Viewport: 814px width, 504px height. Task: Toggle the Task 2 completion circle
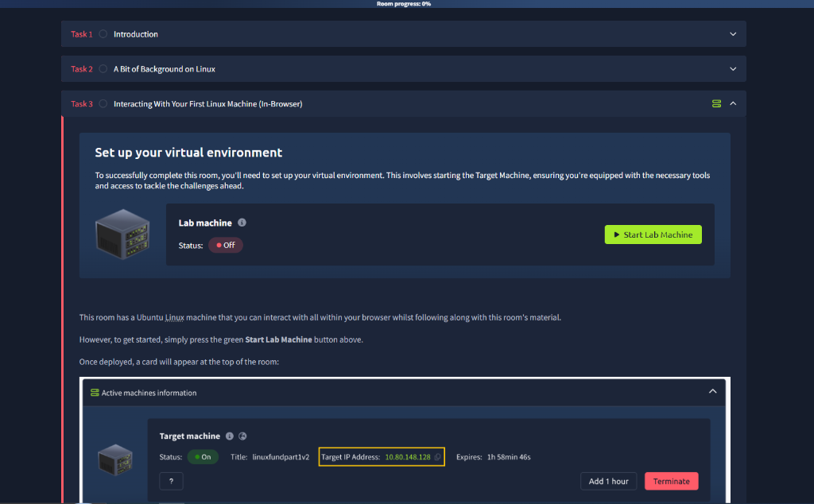103,69
